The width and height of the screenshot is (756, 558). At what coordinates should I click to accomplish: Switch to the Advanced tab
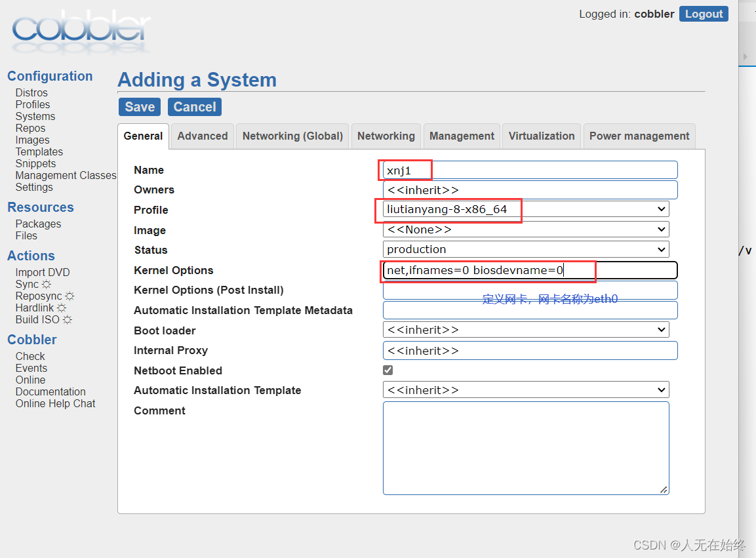pos(203,136)
